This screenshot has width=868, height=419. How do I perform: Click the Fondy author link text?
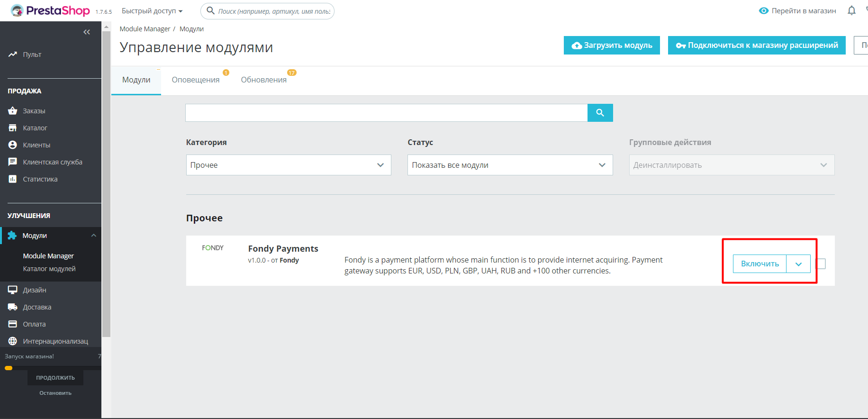(289, 260)
